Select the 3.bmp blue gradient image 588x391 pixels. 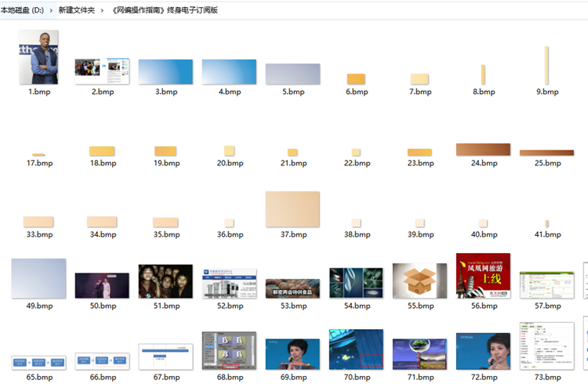coord(165,71)
